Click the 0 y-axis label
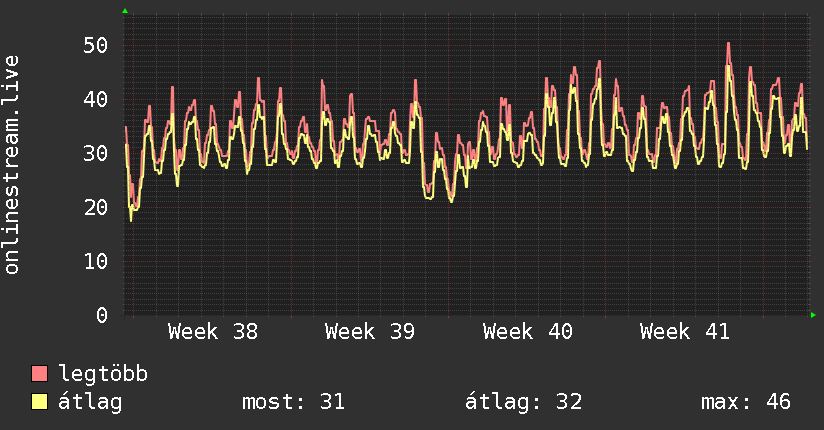Viewport: 824px width, 430px height. [x=102, y=315]
